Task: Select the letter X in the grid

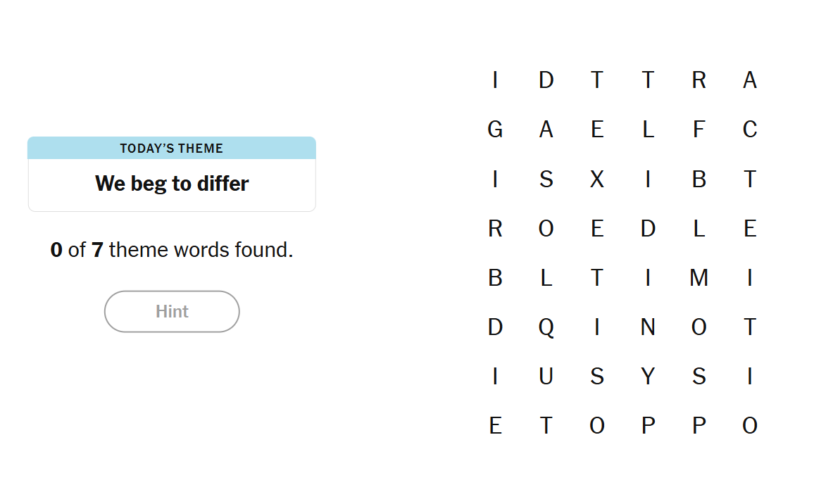Action: [x=597, y=179]
